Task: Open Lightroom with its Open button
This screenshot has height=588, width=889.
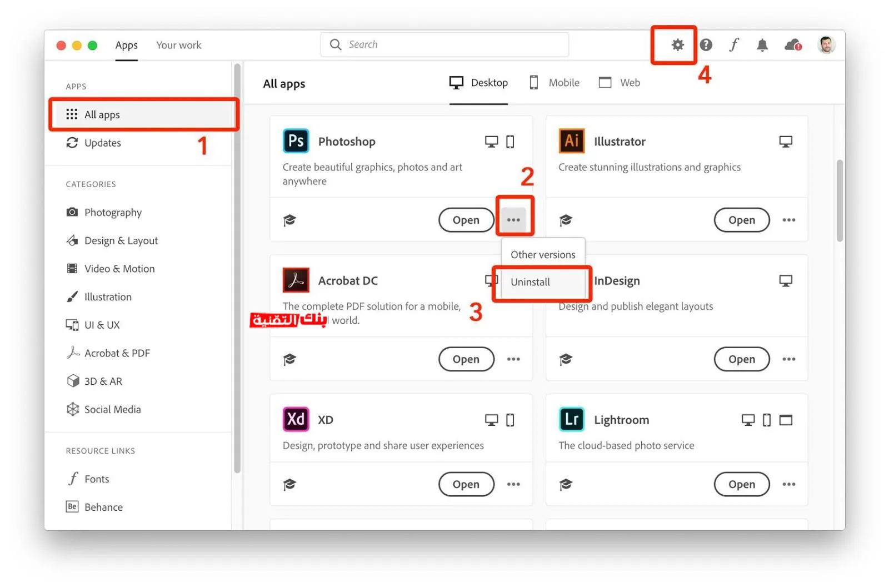Action: click(742, 484)
